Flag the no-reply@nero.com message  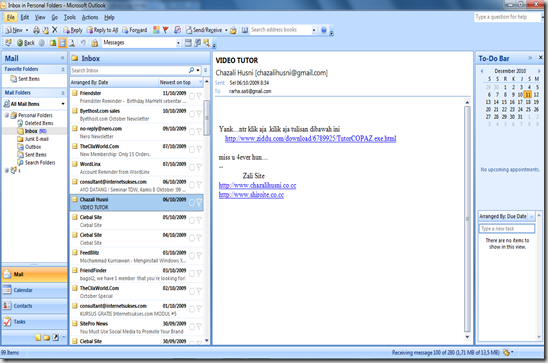point(199,132)
